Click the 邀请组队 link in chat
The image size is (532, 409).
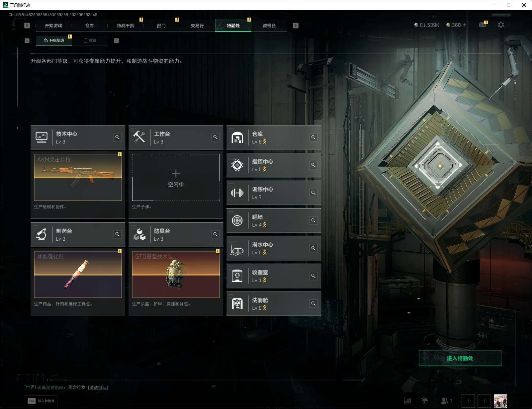pyautogui.click(x=98, y=387)
